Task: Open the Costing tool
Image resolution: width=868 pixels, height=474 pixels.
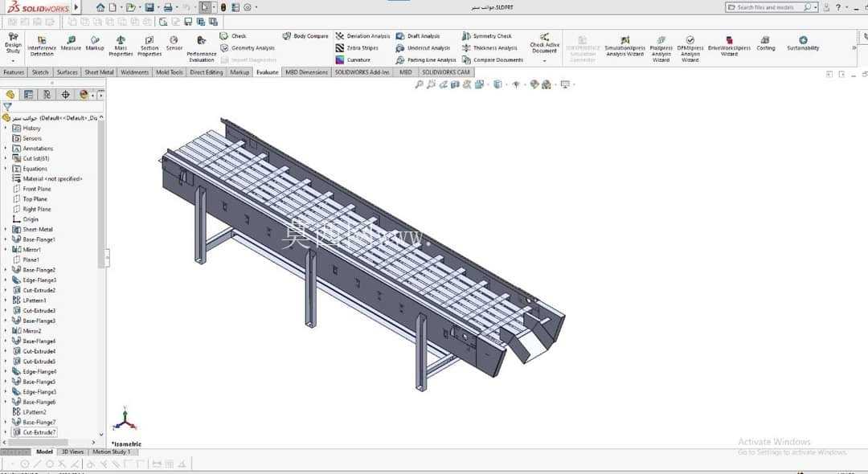Action: click(766, 43)
